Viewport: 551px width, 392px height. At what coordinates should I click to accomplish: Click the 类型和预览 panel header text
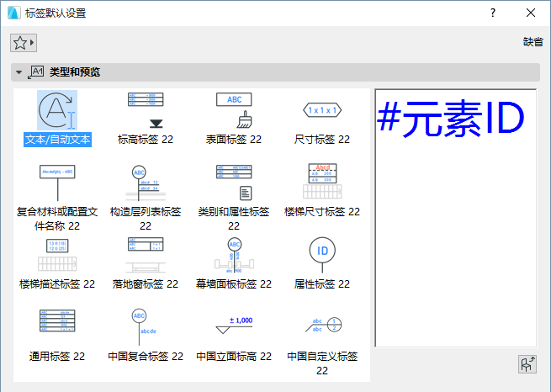click(75, 72)
